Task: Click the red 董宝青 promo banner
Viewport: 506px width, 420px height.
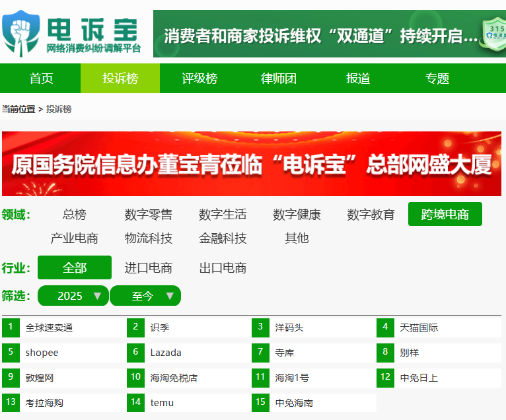Action: pos(252,164)
